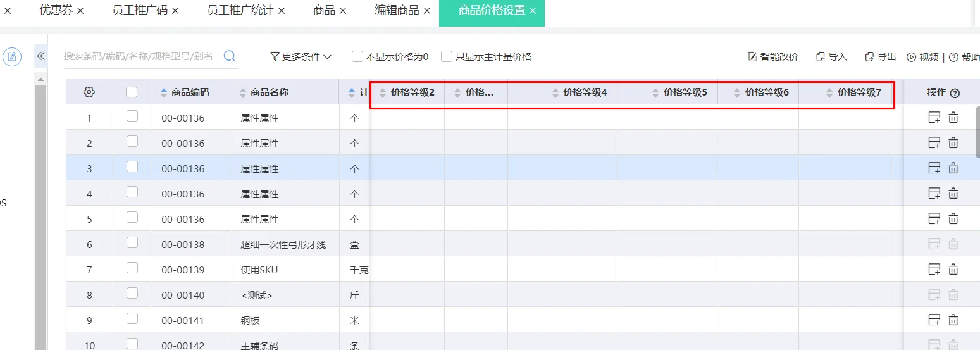Close the 编辑商品 tab
Image resolution: width=980 pixels, height=350 pixels.
coord(427,11)
